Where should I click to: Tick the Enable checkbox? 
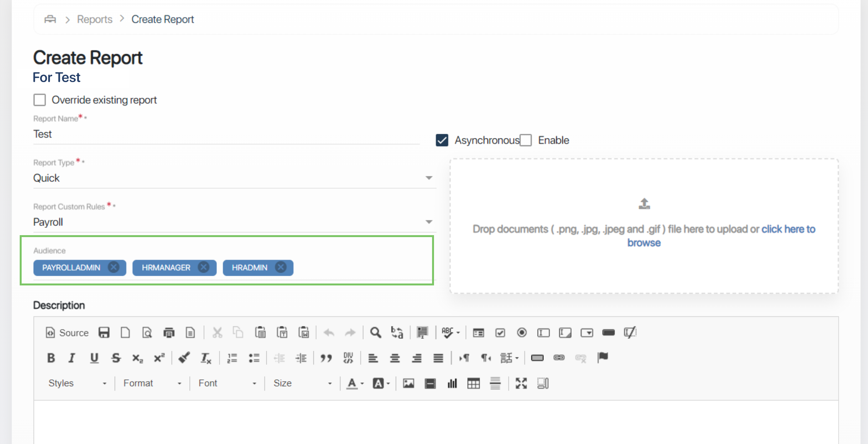[x=526, y=140]
